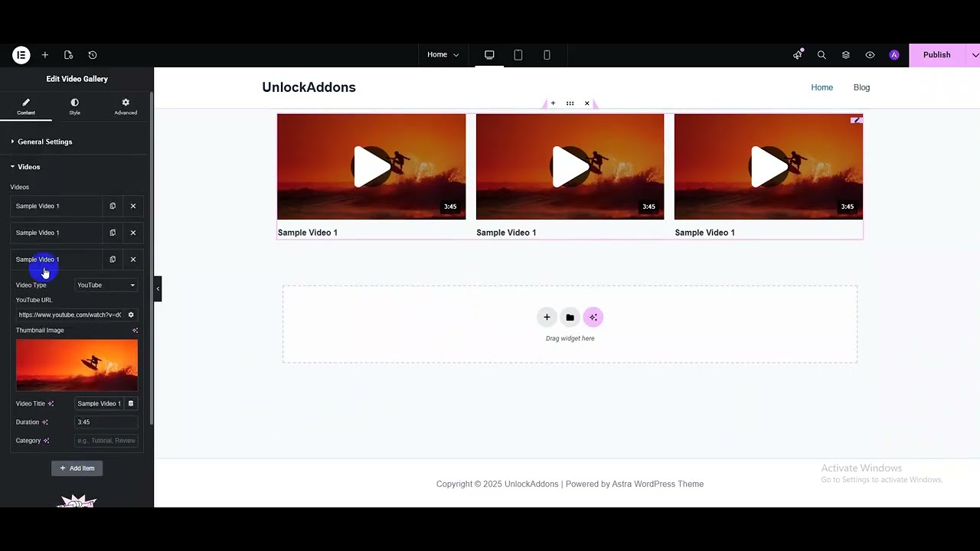Switch to the Content tab
Screen dimensions: 980x551
26,106
